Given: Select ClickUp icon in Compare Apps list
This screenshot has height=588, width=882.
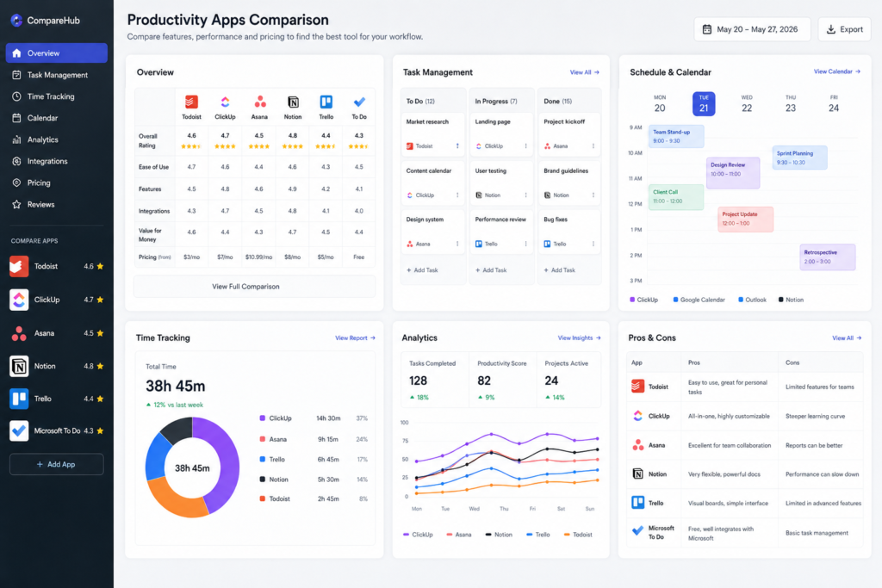Looking at the screenshot, I should click(19, 300).
